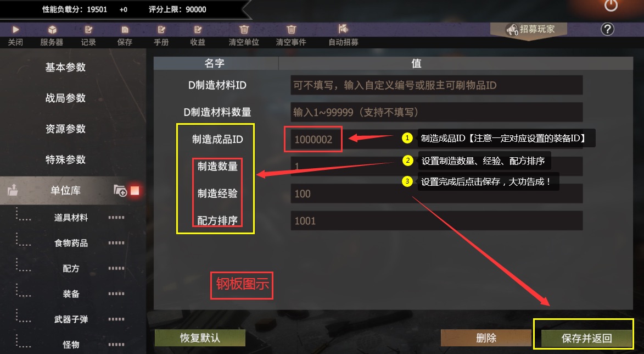Switch to the 资源参数 tab
Image resolution: width=644 pixels, height=354 pixels.
coord(66,129)
